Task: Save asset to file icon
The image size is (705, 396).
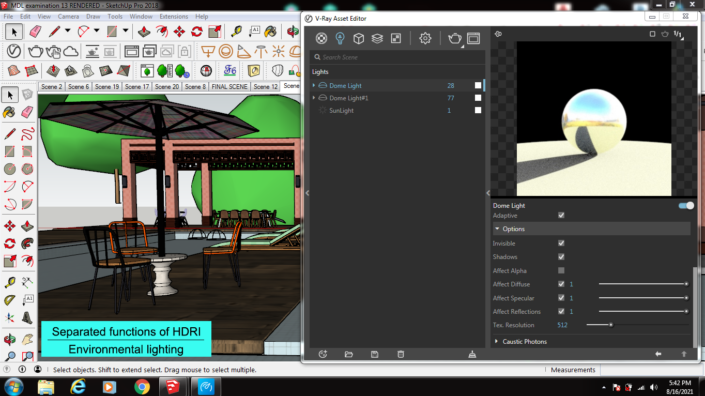Action: pos(375,354)
